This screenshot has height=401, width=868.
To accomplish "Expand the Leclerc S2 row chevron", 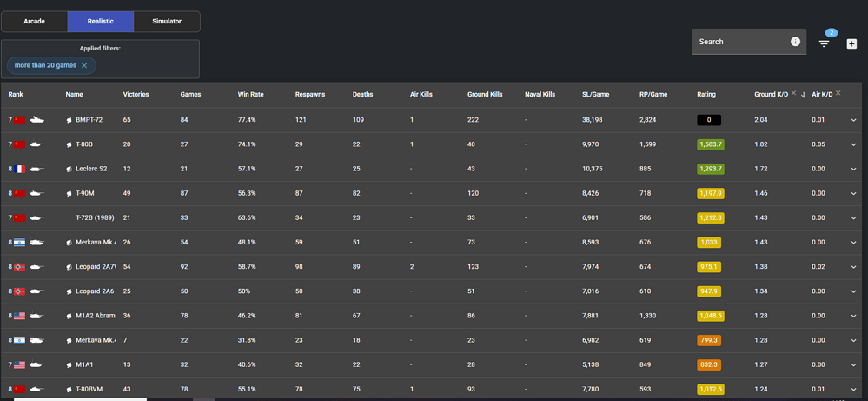I will [x=853, y=169].
